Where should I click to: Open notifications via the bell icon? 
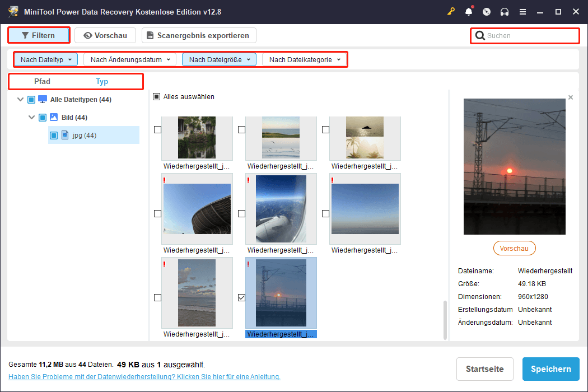click(x=469, y=11)
